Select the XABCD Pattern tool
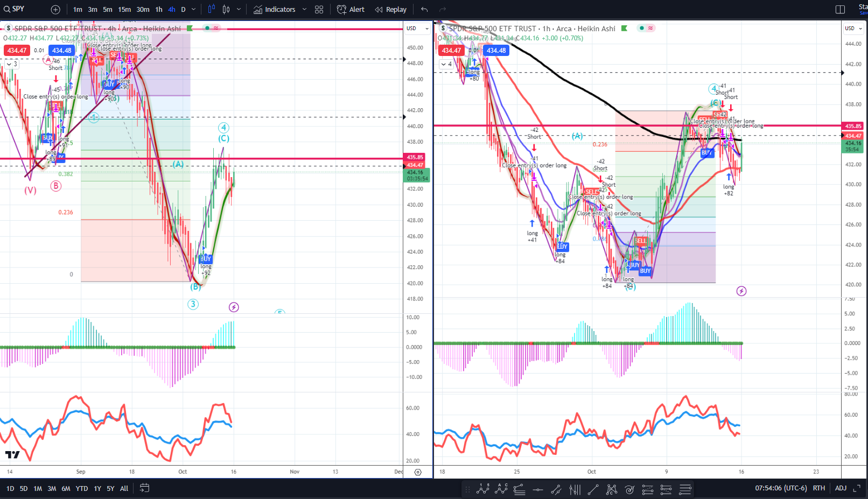The width and height of the screenshot is (868, 499). (x=611, y=489)
